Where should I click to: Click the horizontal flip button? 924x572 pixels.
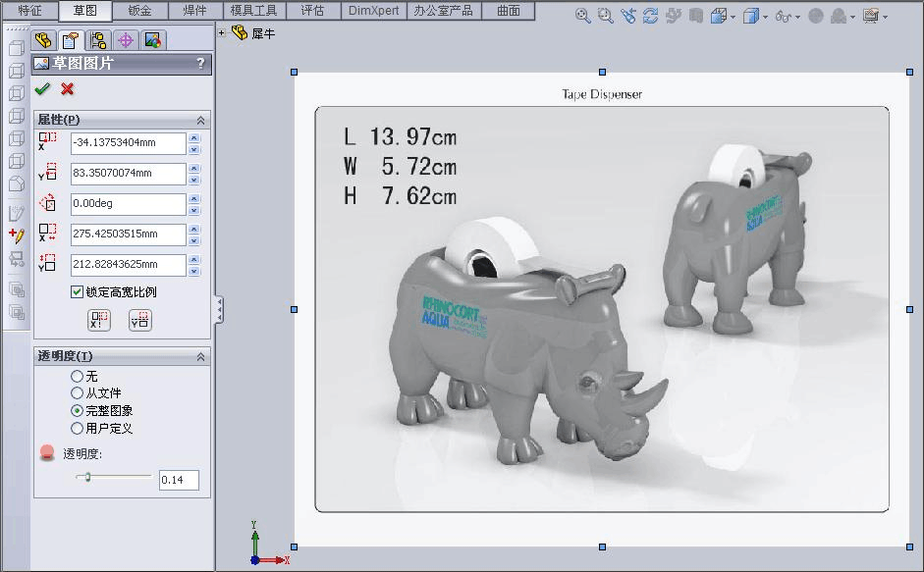[x=98, y=321]
